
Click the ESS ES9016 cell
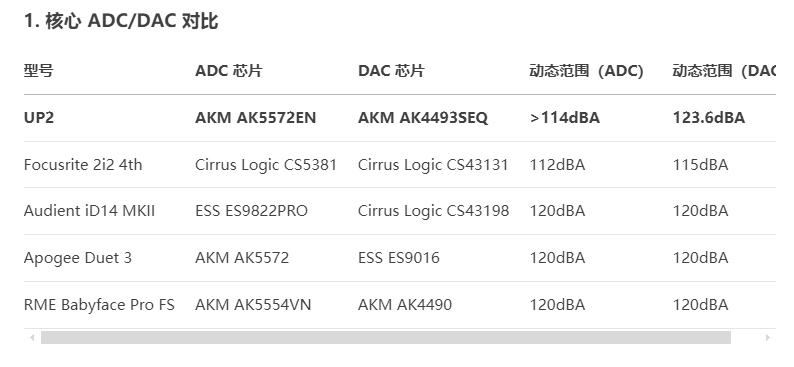point(399,258)
